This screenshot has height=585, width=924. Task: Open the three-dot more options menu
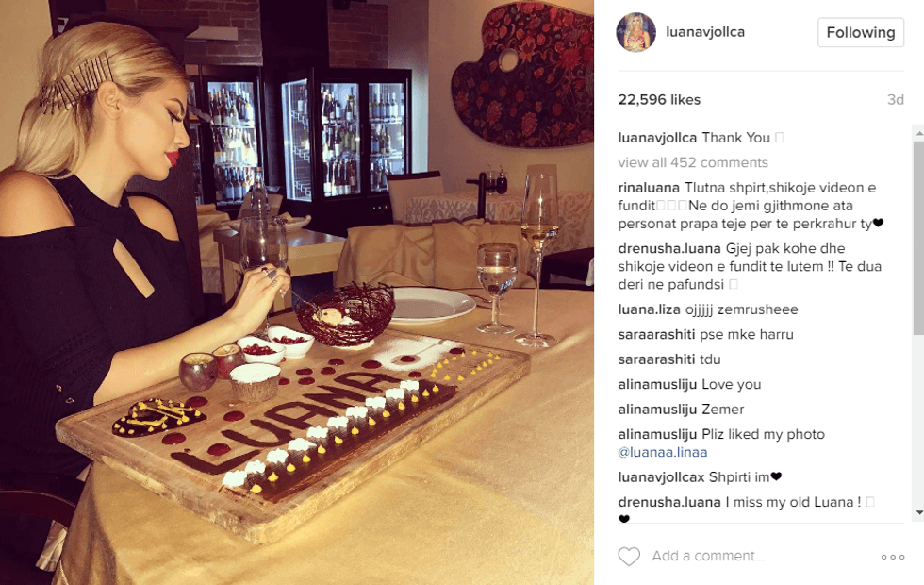coord(893,557)
